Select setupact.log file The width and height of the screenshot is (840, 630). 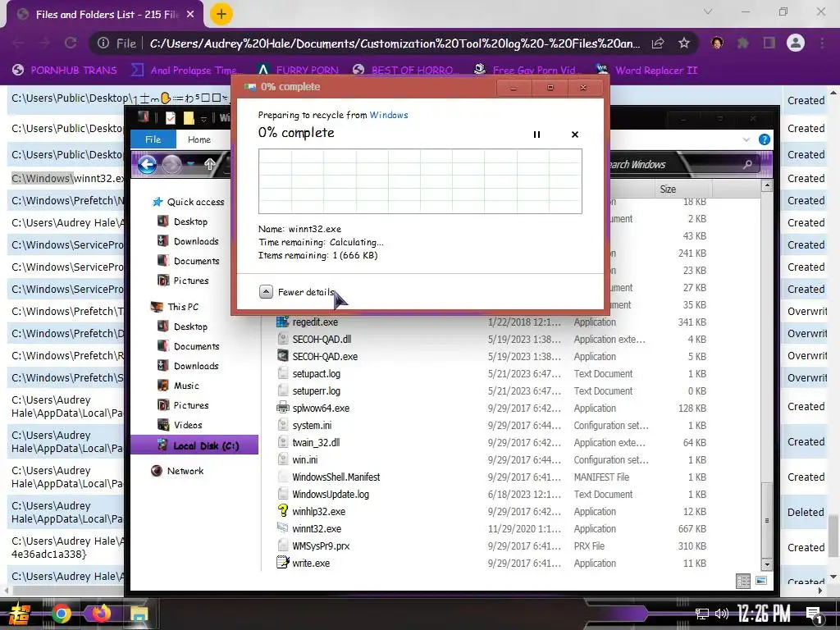316,373
